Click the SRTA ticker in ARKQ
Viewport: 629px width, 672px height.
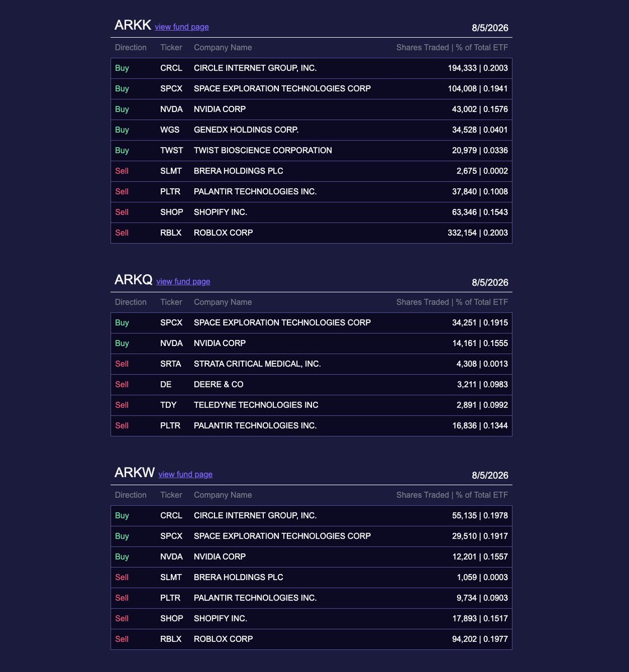(x=171, y=364)
